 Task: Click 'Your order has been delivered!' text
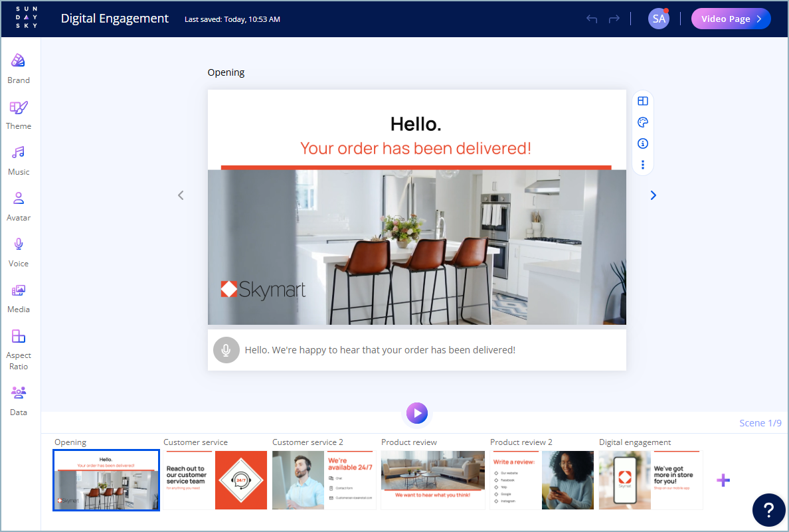tap(416, 149)
